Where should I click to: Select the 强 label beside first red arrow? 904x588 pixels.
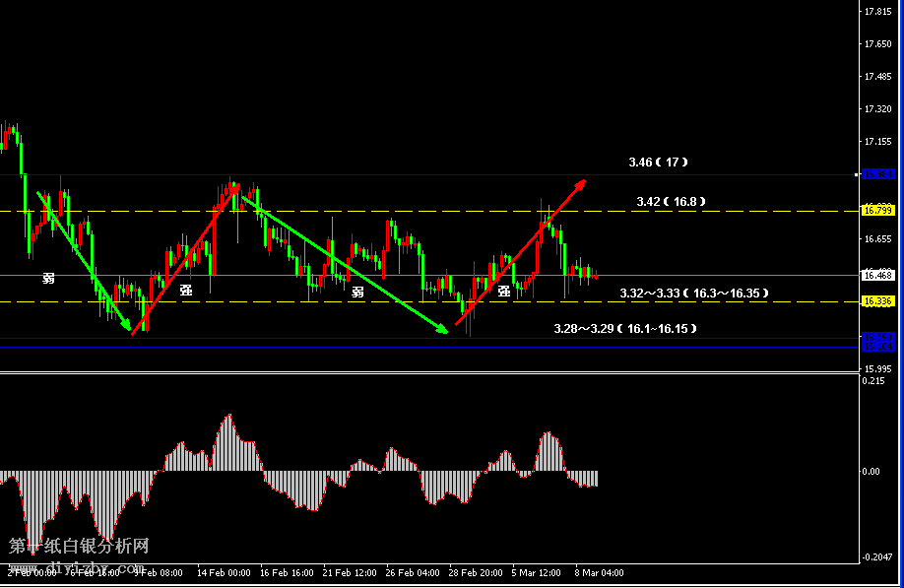pyautogui.click(x=185, y=290)
